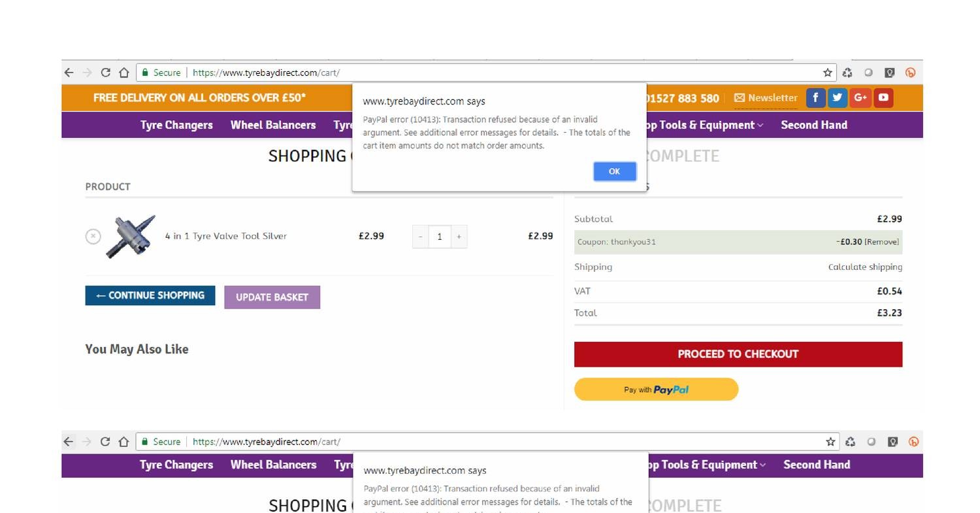The image size is (980, 513).
Task: Decrease the item quantity with the minus button
Action: (x=420, y=237)
